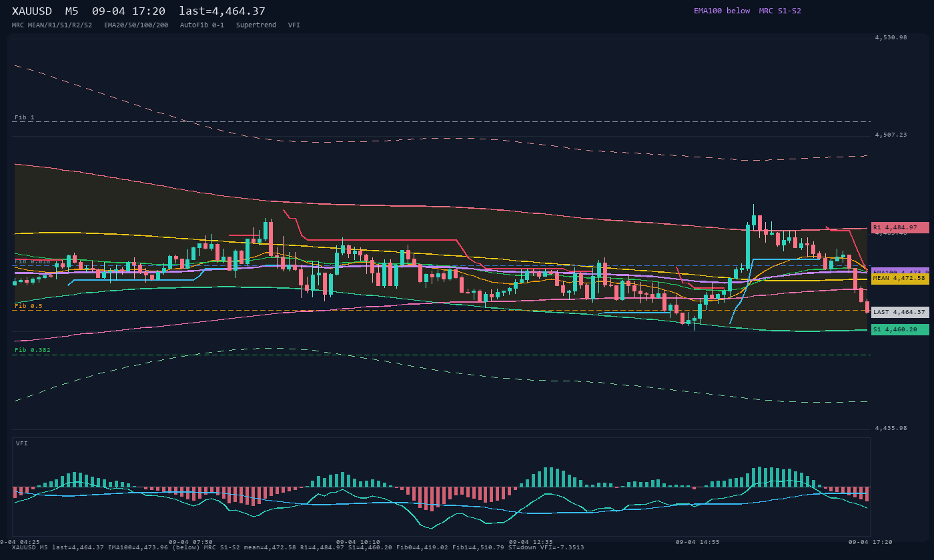
Task: Click the Fib 0.5 level label
Action: pos(29,306)
